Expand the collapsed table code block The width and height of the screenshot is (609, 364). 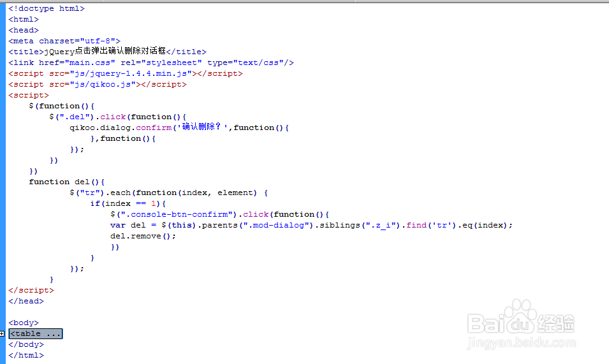[3, 334]
